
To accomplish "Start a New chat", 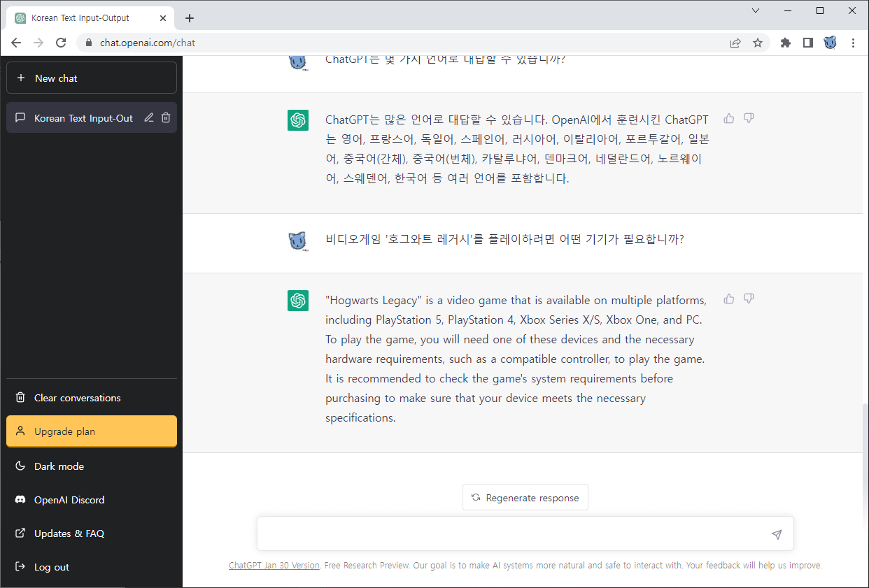I will click(x=92, y=78).
